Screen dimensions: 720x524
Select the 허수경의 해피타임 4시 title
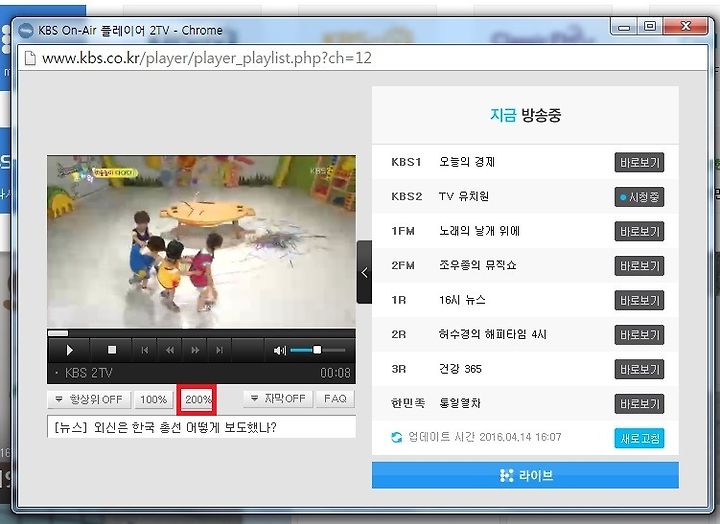(493, 334)
